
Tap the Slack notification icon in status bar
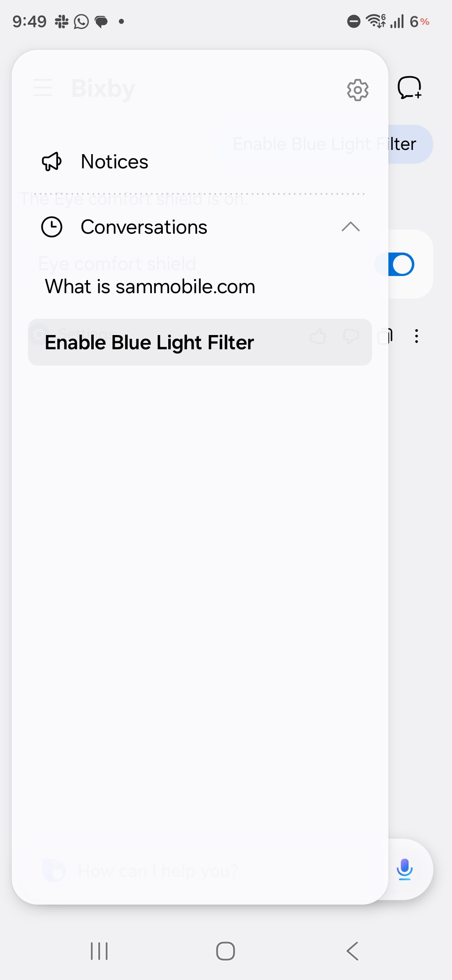tap(62, 21)
